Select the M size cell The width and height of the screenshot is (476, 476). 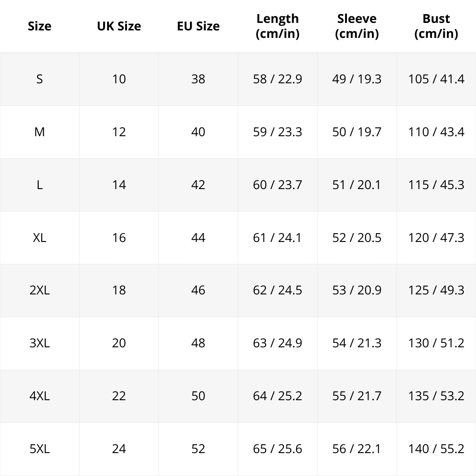click(40, 132)
